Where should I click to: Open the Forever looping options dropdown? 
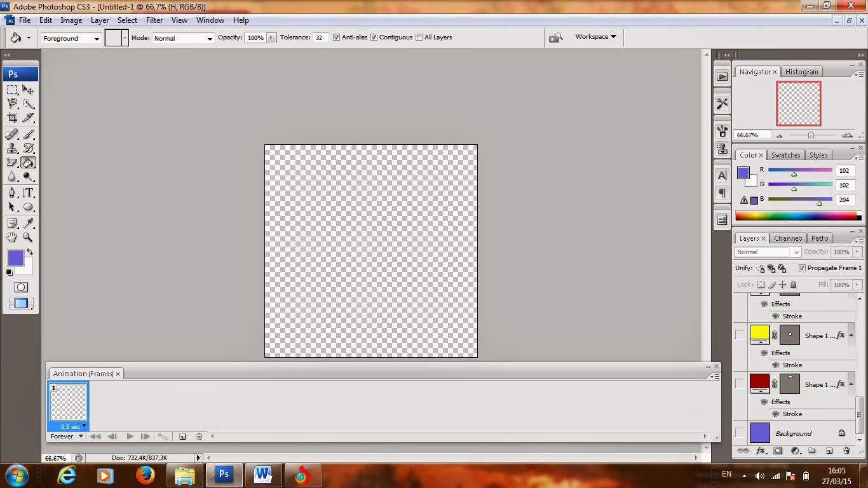click(67, 437)
